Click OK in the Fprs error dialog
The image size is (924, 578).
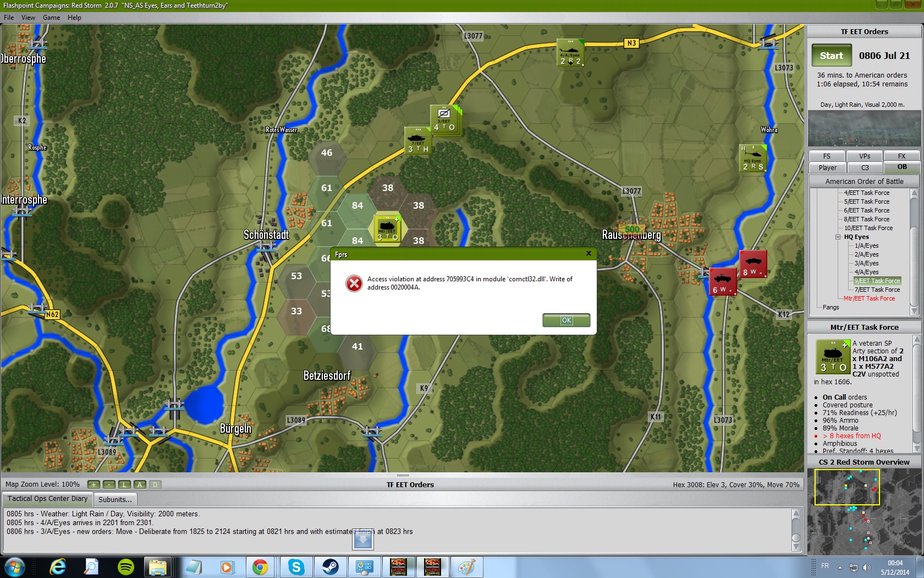pos(566,320)
